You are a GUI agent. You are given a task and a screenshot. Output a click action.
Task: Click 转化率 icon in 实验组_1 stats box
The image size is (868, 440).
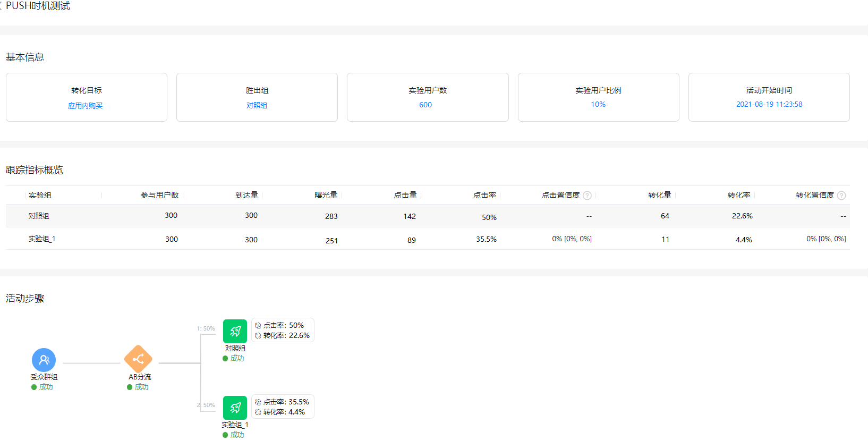[258, 412]
